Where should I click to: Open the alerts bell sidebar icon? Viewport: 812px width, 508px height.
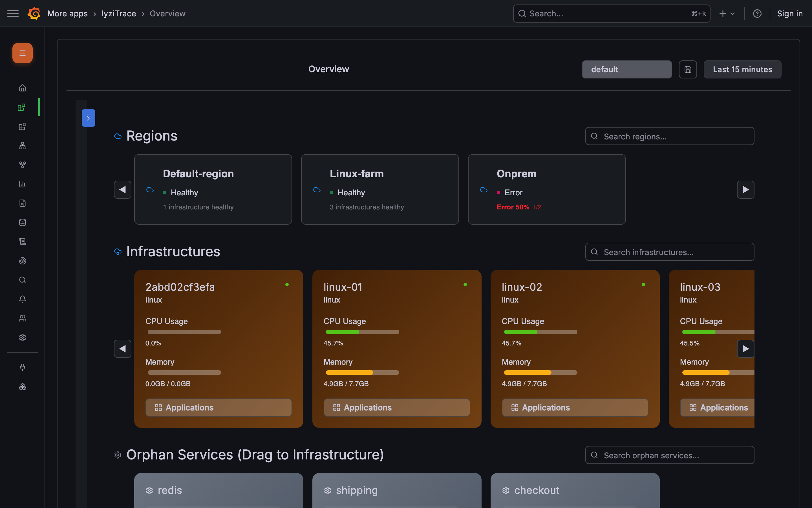[23, 299]
